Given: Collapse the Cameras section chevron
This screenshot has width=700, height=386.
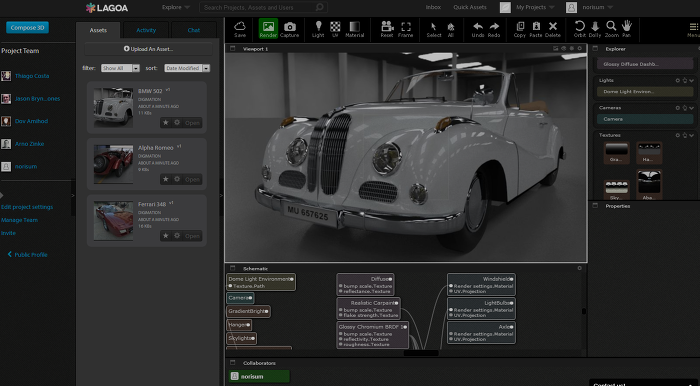Looking at the screenshot, I should 692,108.
